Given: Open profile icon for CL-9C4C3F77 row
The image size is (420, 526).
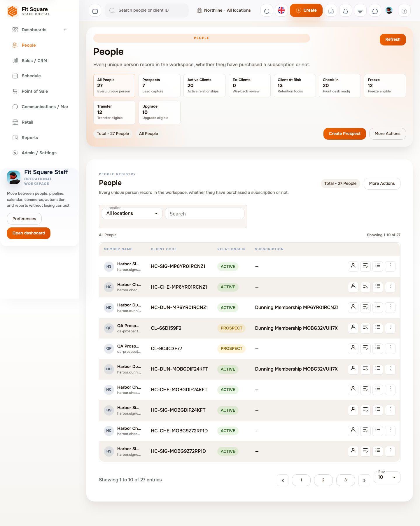Looking at the screenshot, I should 353,348.
